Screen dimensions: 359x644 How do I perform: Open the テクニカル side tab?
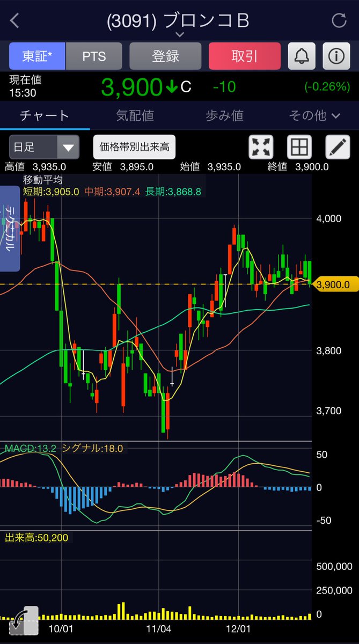coord(10,228)
